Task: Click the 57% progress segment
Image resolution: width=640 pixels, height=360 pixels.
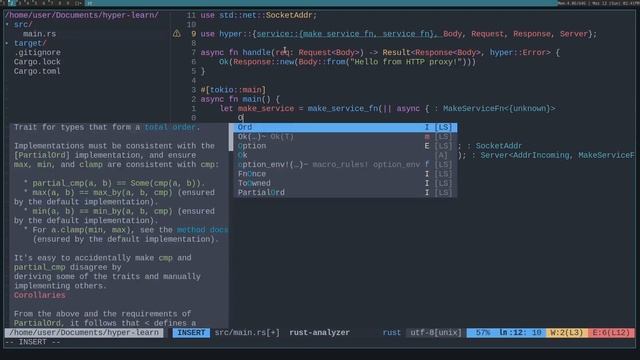Action: pos(482,333)
